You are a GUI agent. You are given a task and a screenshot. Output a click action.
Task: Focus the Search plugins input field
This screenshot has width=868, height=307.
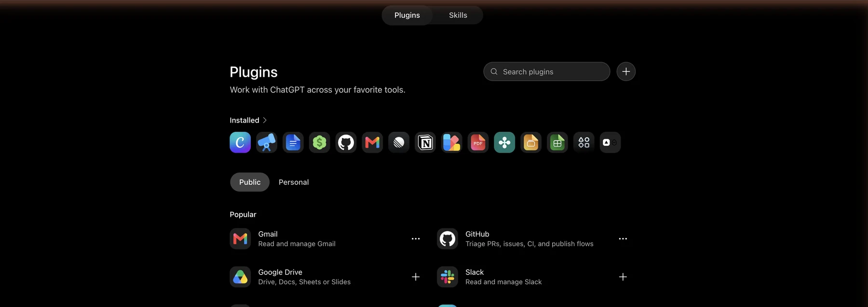click(547, 71)
